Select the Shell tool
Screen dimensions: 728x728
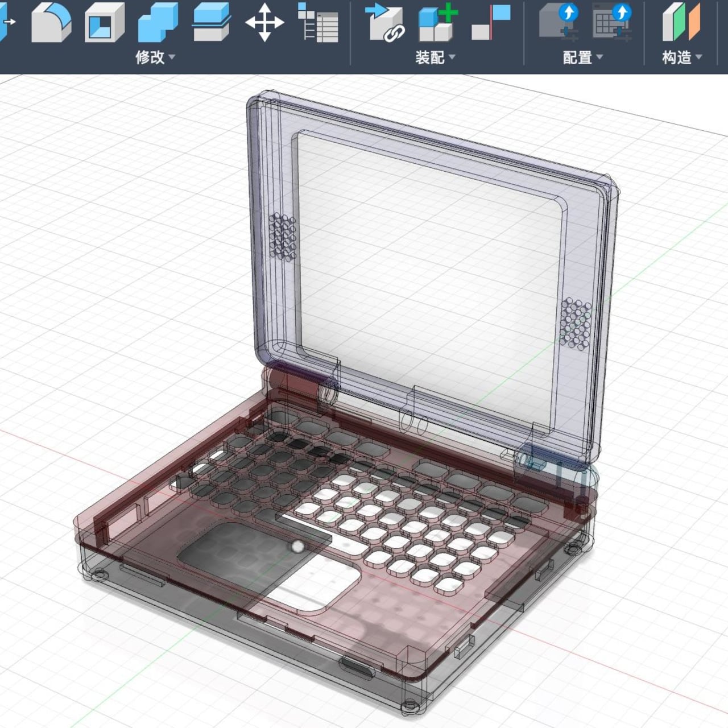(105, 23)
